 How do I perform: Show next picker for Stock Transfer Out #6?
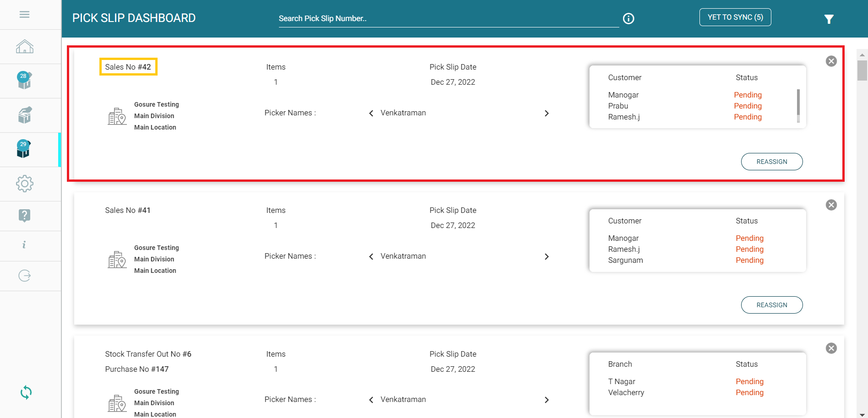coord(546,400)
